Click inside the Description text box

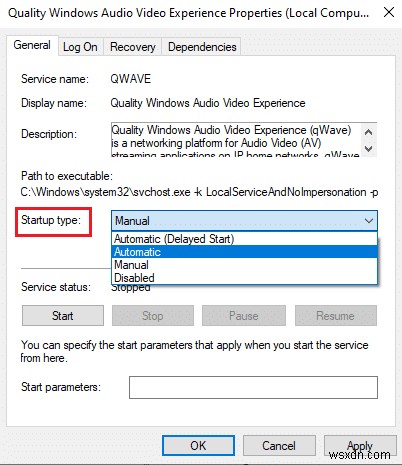[236, 140]
